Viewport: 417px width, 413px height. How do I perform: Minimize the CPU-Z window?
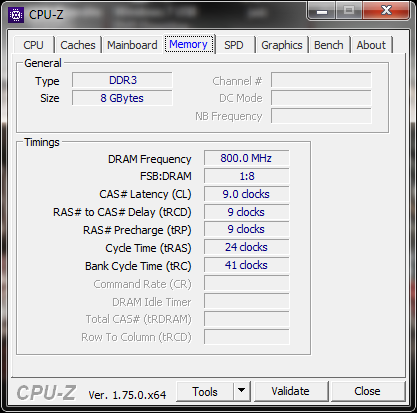point(322,11)
